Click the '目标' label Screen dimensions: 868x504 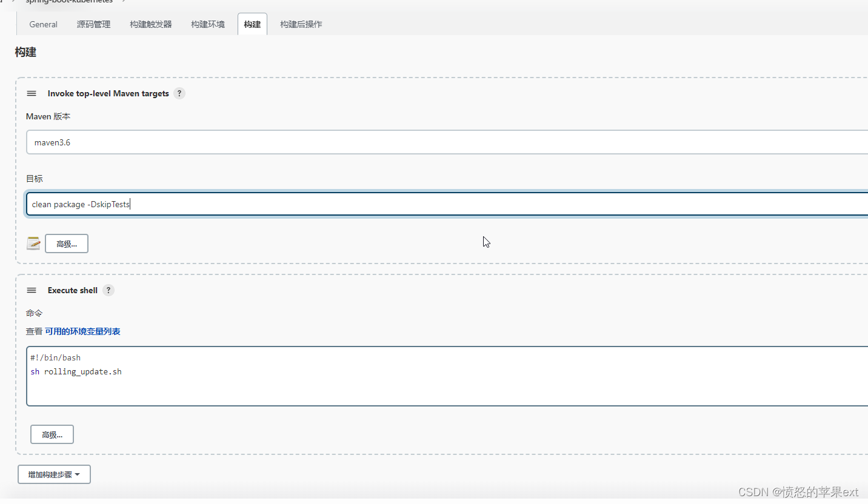pyautogui.click(x=35, y=179)
